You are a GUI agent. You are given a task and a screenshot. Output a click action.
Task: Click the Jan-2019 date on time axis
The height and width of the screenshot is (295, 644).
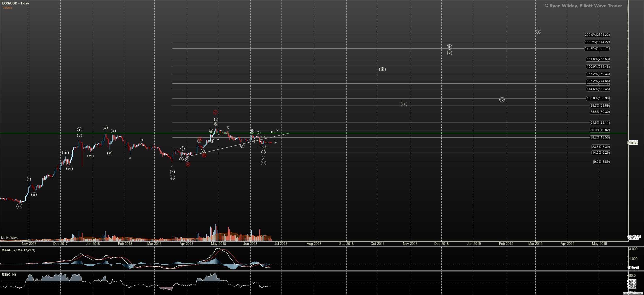(474, 244)
